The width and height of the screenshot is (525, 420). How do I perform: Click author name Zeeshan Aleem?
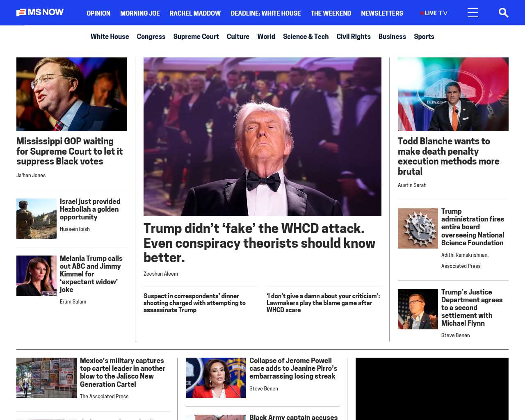pos(161,274)
